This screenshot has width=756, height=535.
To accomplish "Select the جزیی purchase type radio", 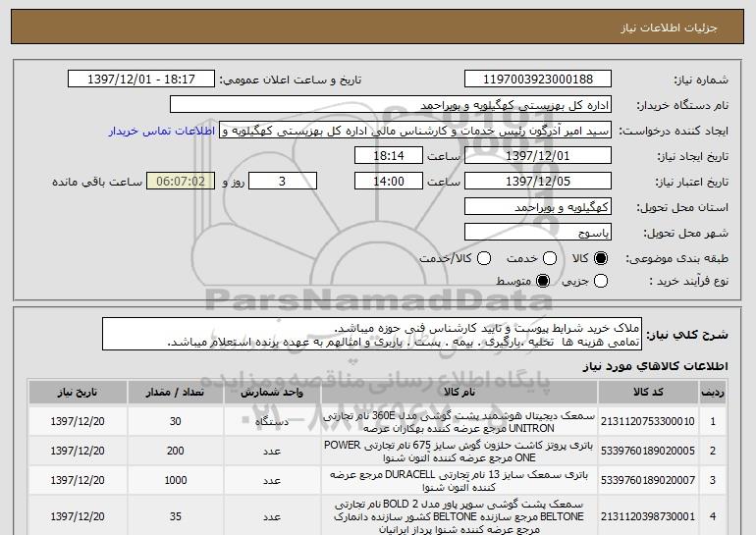I will [601, 281].
